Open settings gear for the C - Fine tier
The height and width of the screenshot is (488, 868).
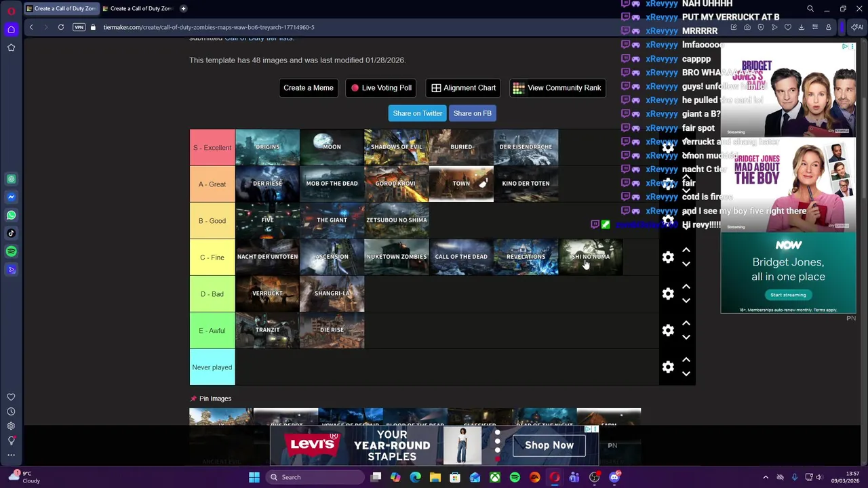[x=668, y=257]
